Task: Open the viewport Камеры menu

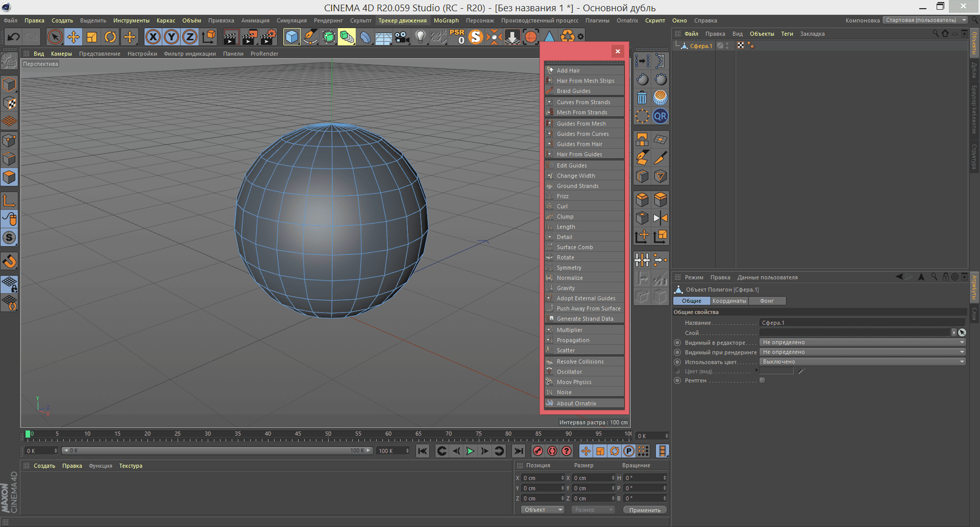Action: [61, 54]
